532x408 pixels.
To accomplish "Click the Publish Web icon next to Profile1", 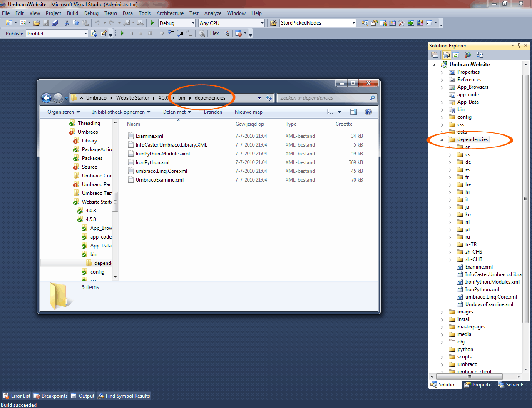I will (x=94, y=33).
